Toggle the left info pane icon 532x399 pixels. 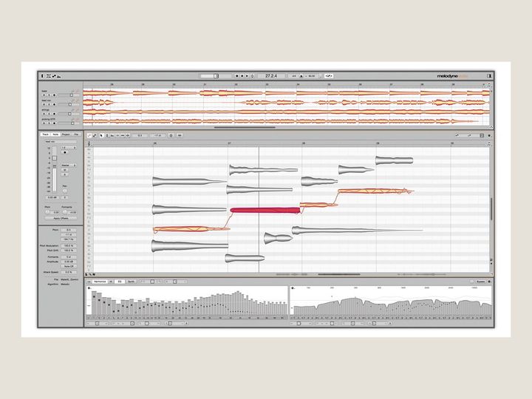[x=42, y=76]
